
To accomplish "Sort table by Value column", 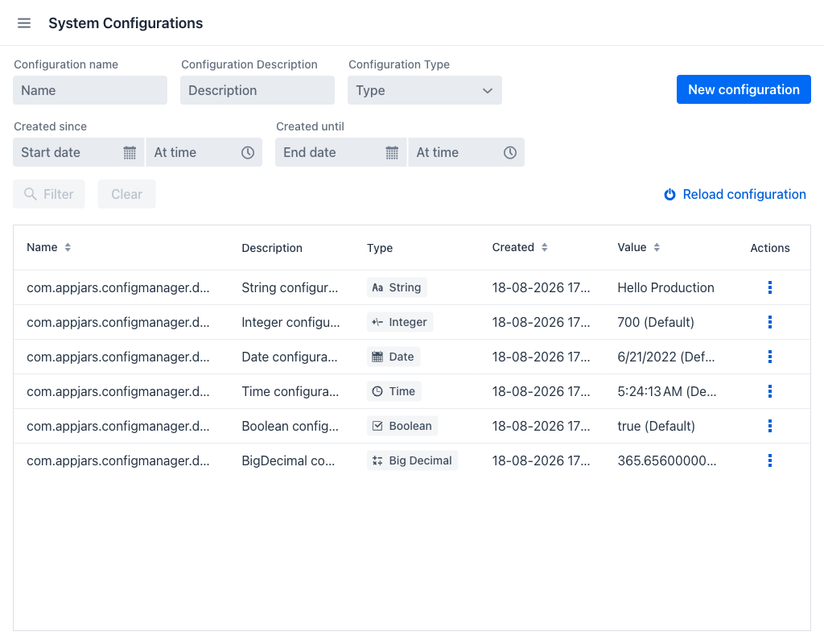I will pyautogui.click(x=638, y=248).
